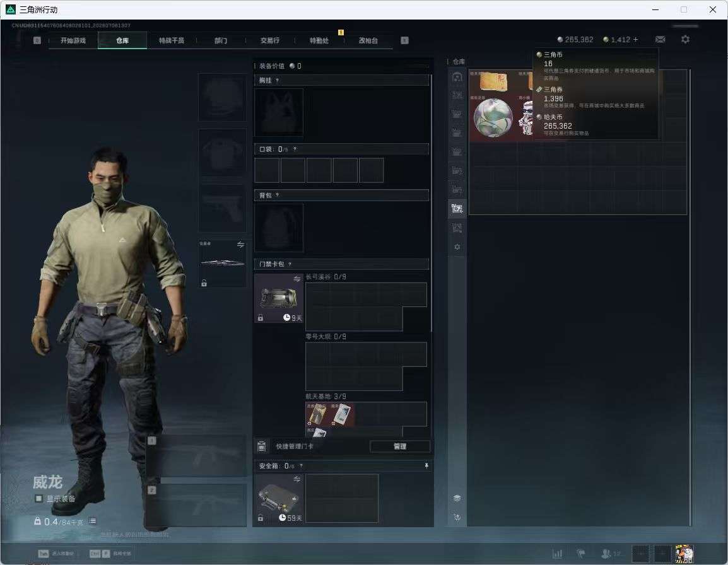The width and height of the screenshot is (728, 565).
Task: Toggle the pin icon on 安全箱 header
Action: 426,465
